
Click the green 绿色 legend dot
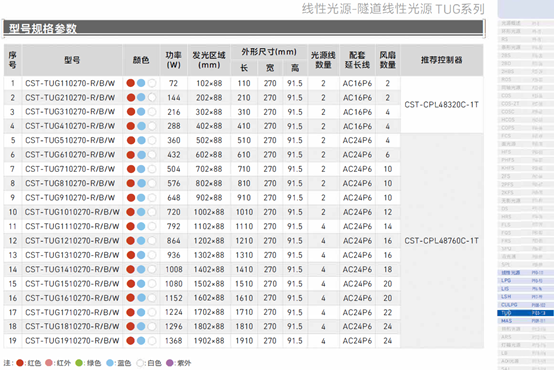click(x=79, y=363)
